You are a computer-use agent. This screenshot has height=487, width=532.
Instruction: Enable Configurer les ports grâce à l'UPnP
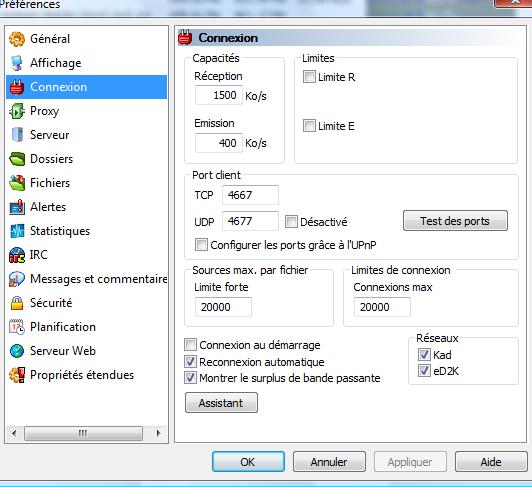point(201,245)
